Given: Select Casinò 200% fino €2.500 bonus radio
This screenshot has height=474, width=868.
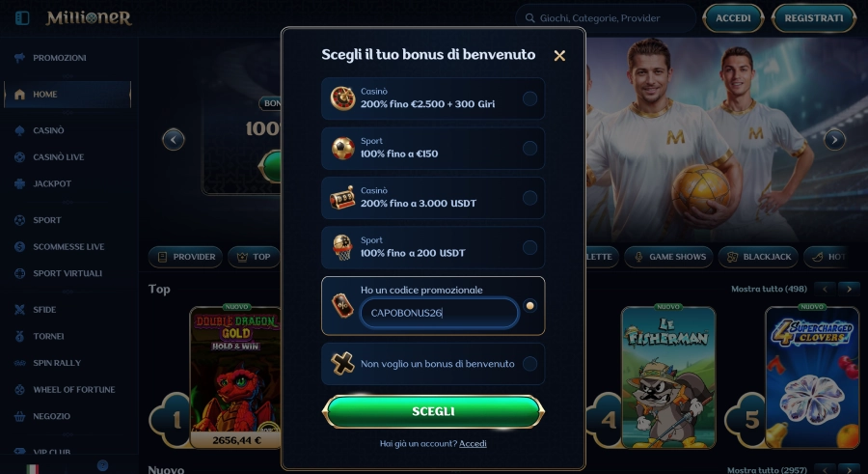Looking at the screenshot, I should (x=529, y=98).
